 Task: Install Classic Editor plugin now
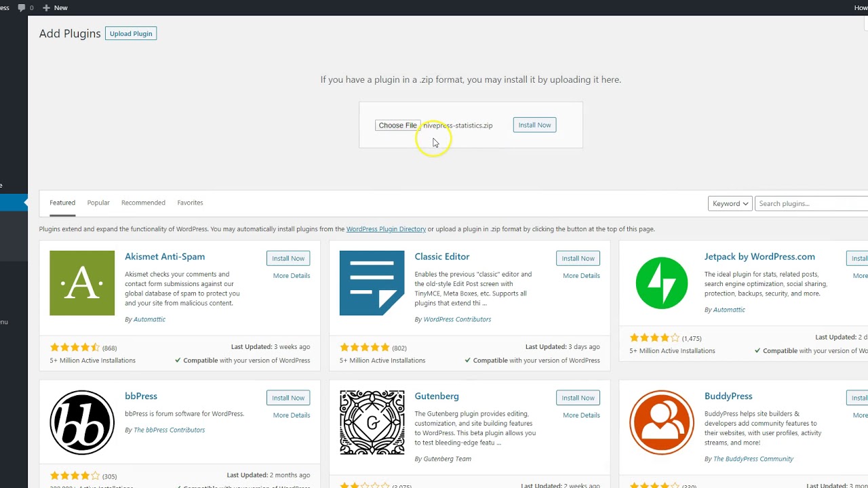coord(578,258)
